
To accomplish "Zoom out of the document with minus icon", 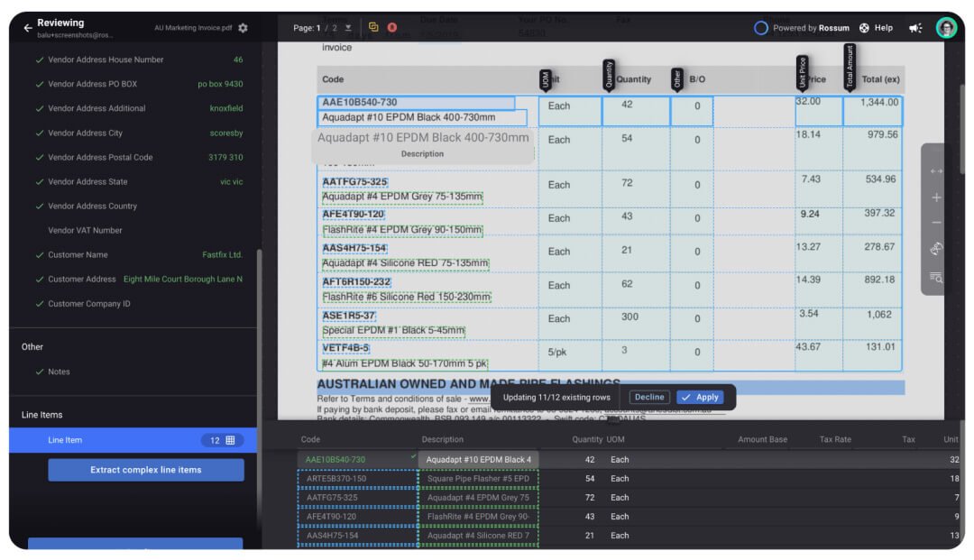I will click(935, 223).
